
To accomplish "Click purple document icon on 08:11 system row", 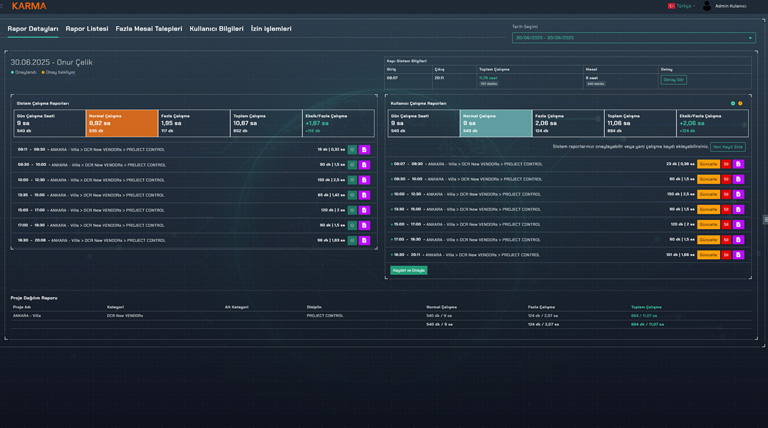I will (x=364, y=149).
